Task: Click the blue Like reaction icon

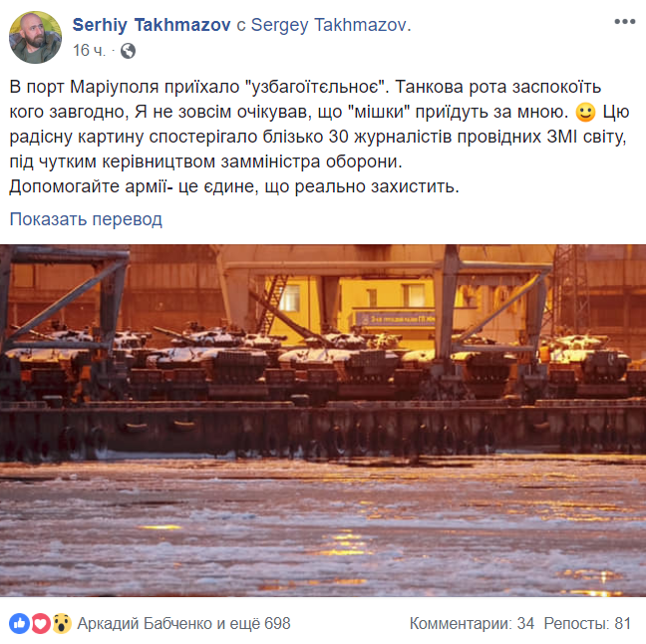Action: [19, 623]
